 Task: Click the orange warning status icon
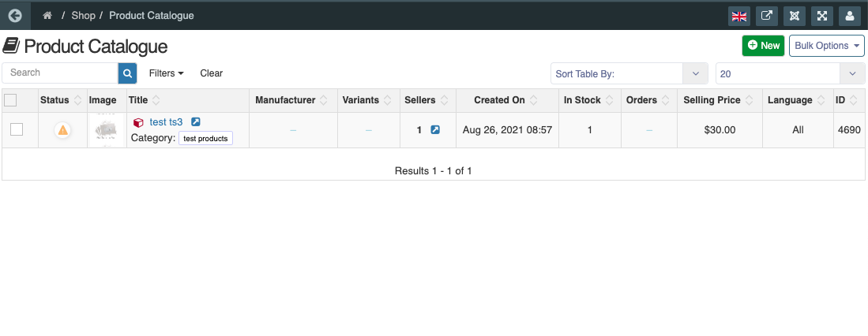coord(62,130)
